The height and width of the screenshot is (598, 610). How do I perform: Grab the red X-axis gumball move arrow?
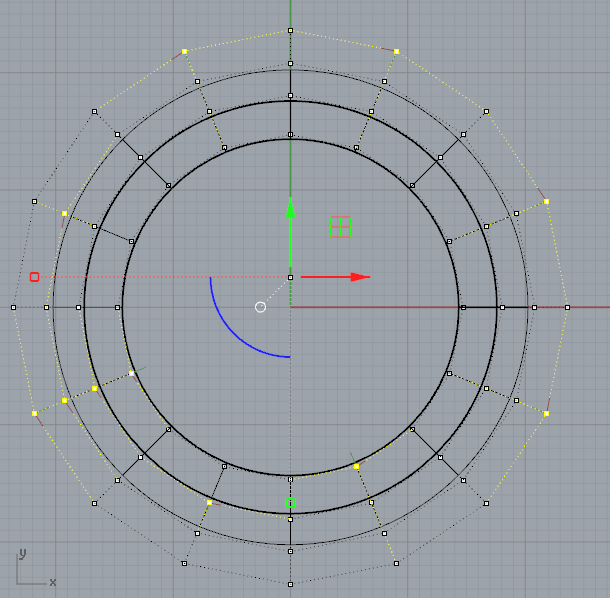(x=335, y=277)
